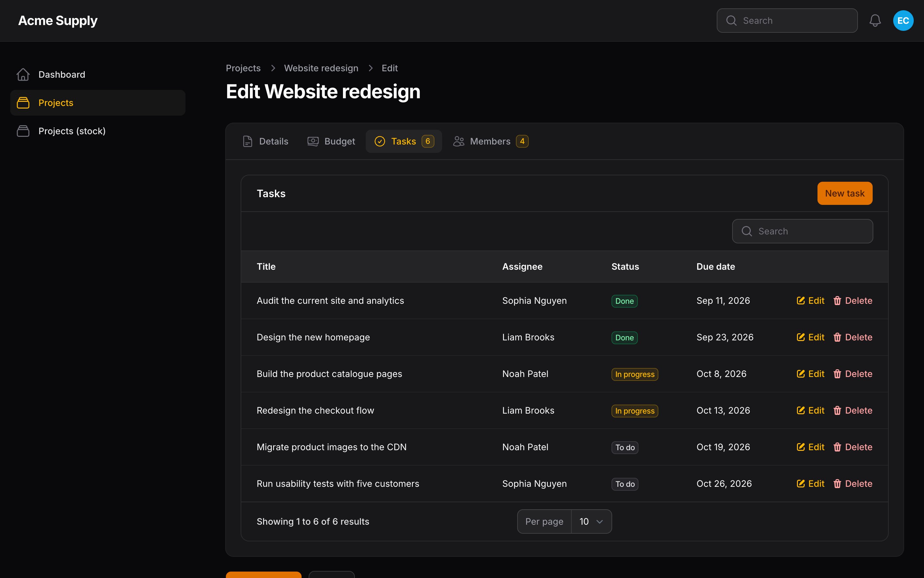
Task: Open Dashboard in the sidebar
Action: click(98, 74)
